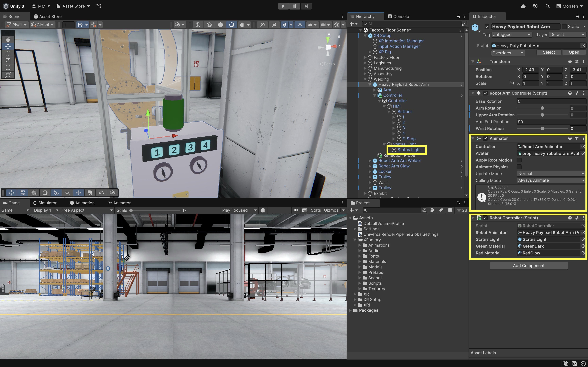Switch to the Console tab
The height and width of the screenshot is (367, 588).
[398, 16]
